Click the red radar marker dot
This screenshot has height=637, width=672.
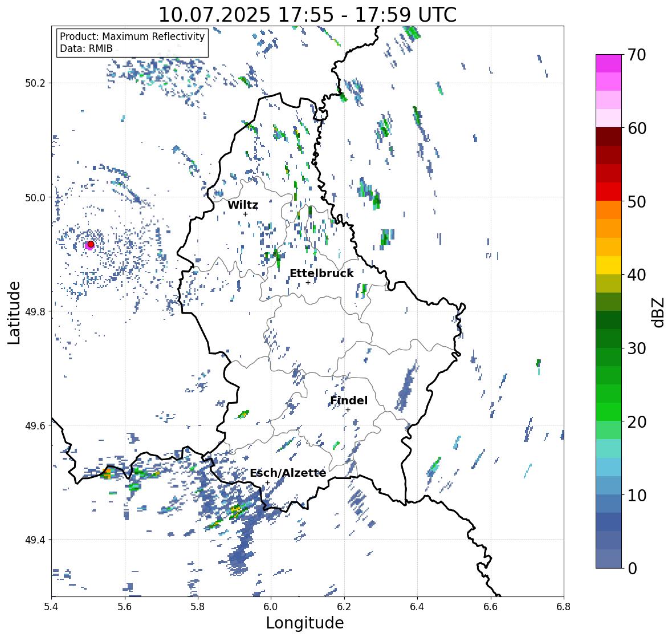[x=91, y=244]
